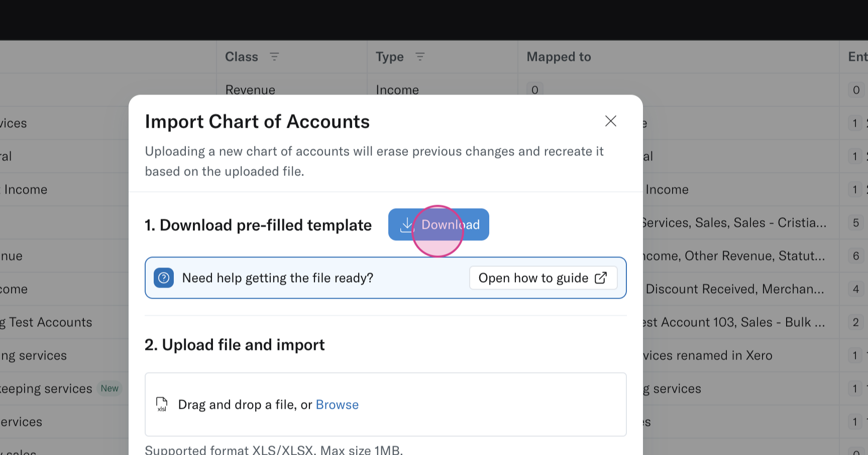Close the Import Chart of Accounts dialog
The height and width of the screenshot is (455, 868).
pyautogui.click(x=610, y=121)
